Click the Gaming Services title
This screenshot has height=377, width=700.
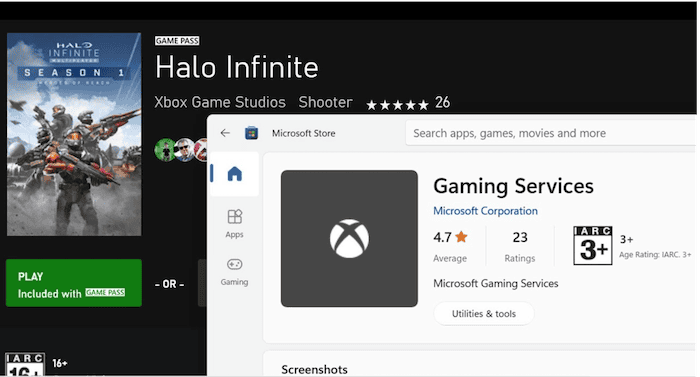pyautogui.click(x=513, y=186)
